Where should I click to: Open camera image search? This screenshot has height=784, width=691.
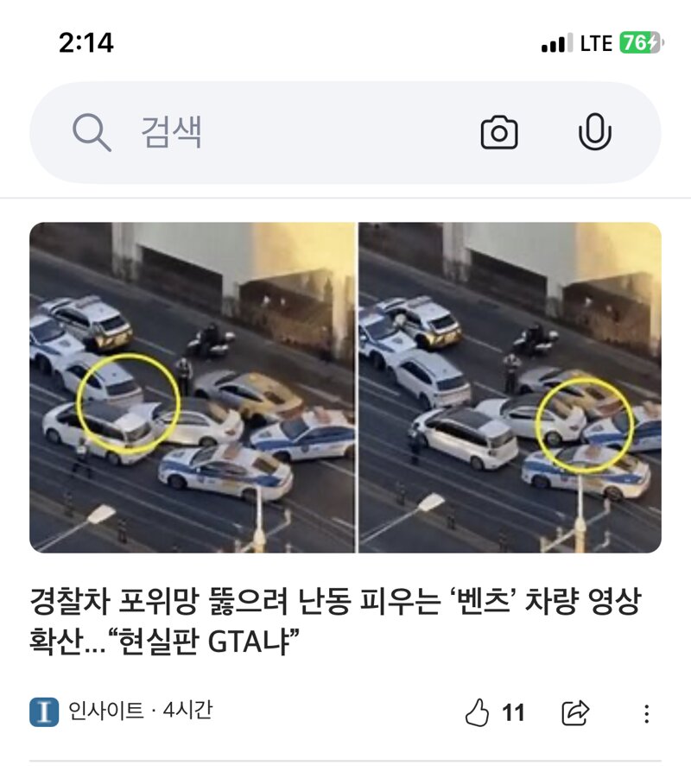point(499,132)
